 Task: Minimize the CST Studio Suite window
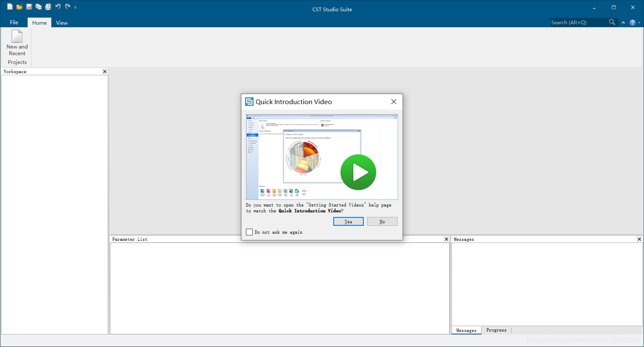click(594, 8)
